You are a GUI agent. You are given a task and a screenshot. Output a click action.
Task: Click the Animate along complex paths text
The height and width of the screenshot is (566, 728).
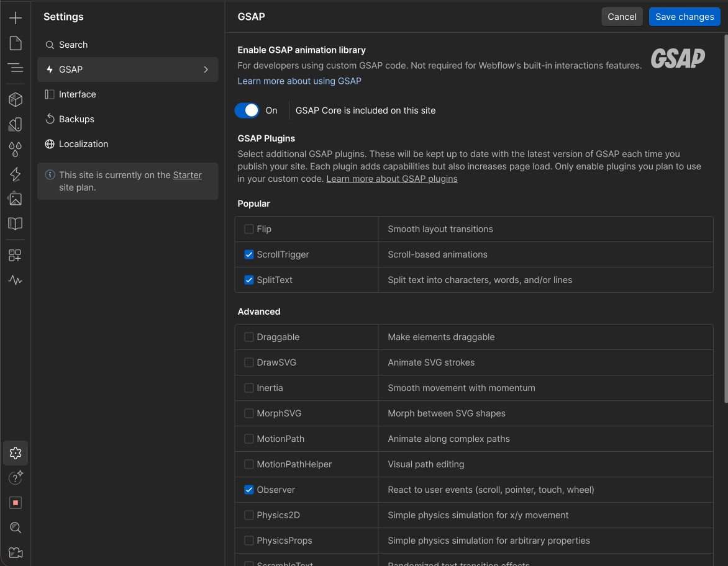click(x=448, y=439)
